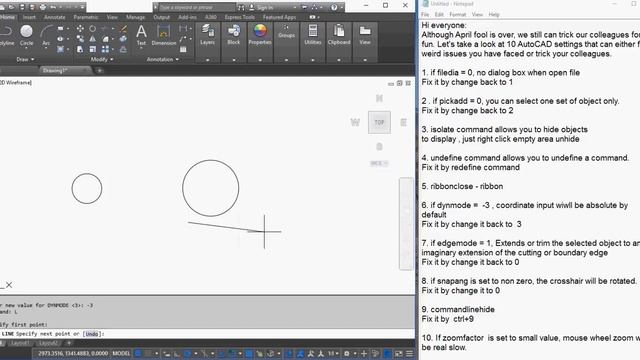Click the '5. ribbonclose - ribbon' line in Notepad
The width and height of the screenshot is (640, 360).
[x=462, y=186]
